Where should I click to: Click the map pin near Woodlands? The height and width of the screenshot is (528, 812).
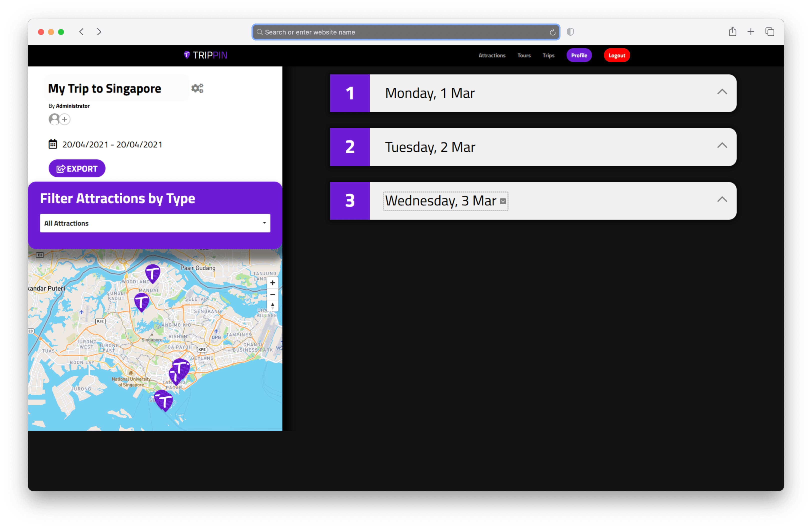click(x=152, y=273)
